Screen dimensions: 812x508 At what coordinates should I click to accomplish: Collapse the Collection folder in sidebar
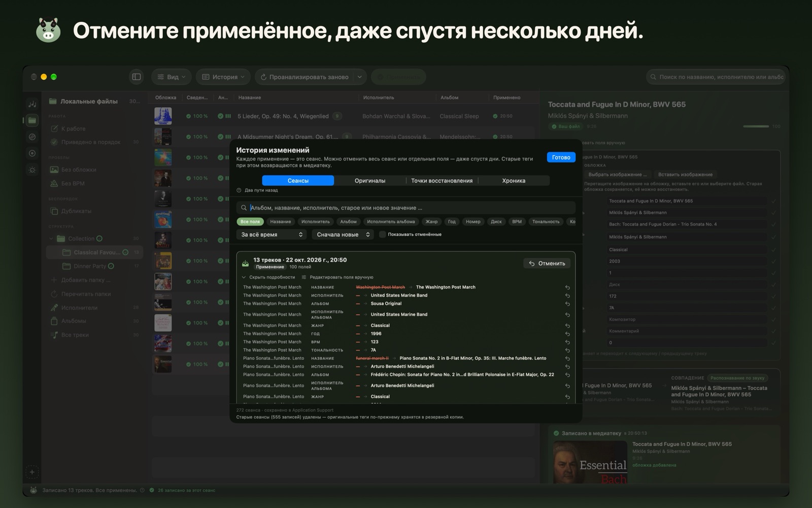(51, 239)
